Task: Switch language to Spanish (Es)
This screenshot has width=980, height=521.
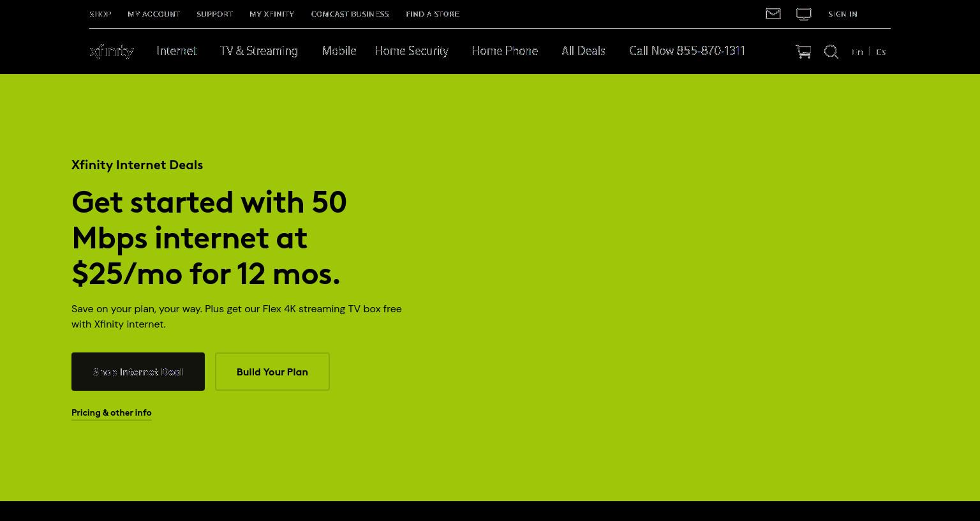Action: pyautogui.click(x=881, y=52)
